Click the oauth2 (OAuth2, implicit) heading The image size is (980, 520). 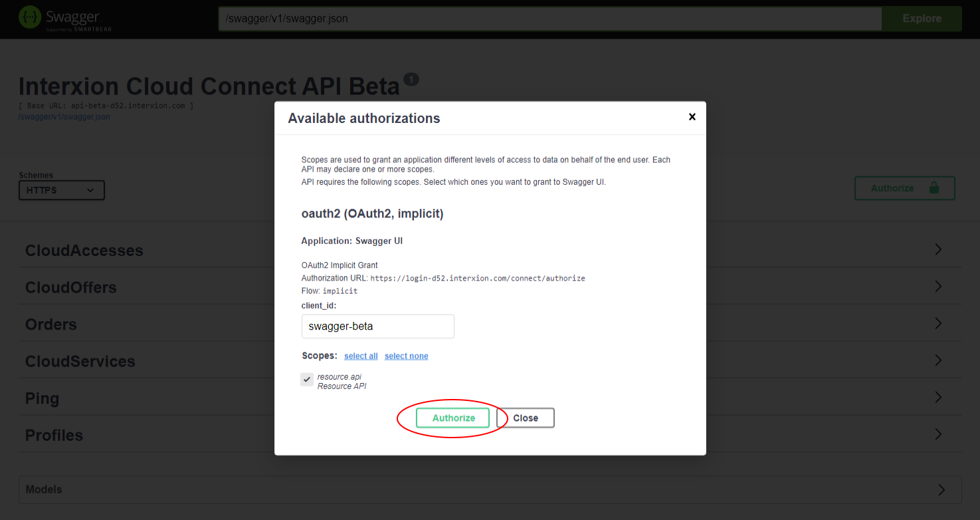pyautogui.click(x=372, y=213)
